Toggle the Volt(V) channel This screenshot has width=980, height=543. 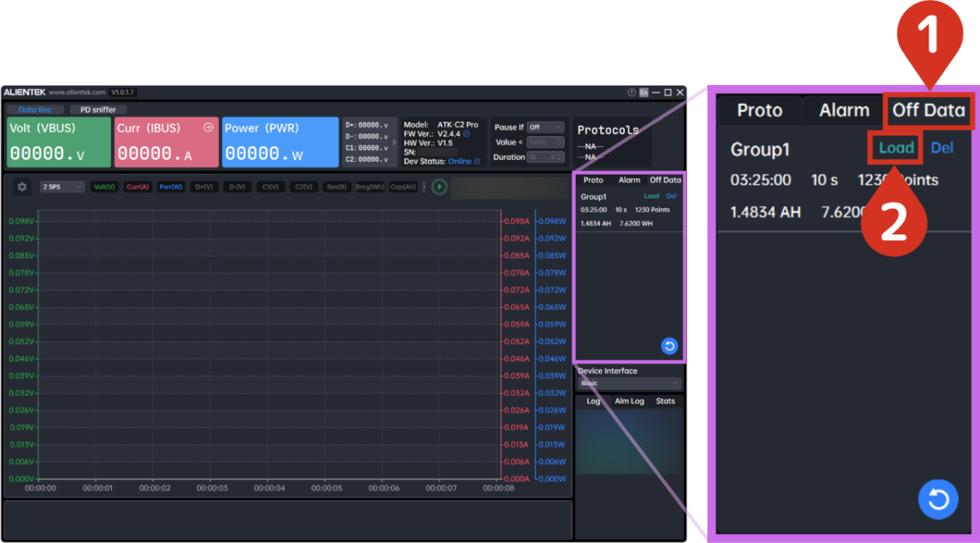[105, 187]
